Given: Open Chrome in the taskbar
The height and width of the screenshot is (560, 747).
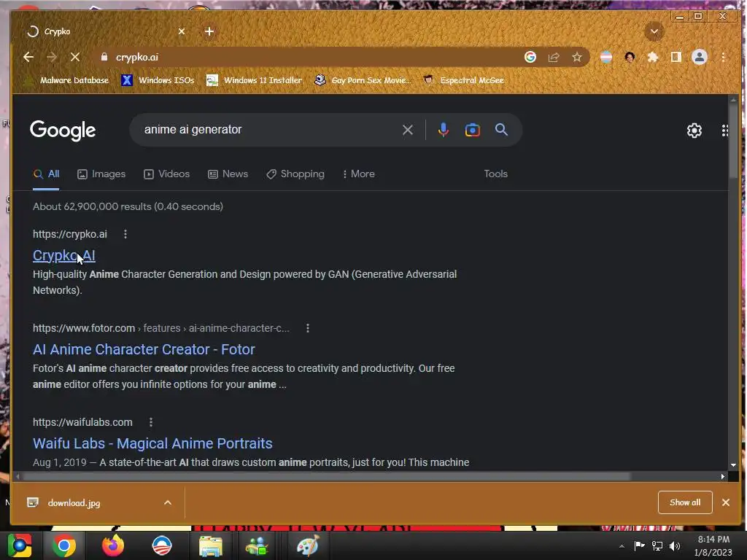Looking at the screenshot, I should (x=64, y=545).
